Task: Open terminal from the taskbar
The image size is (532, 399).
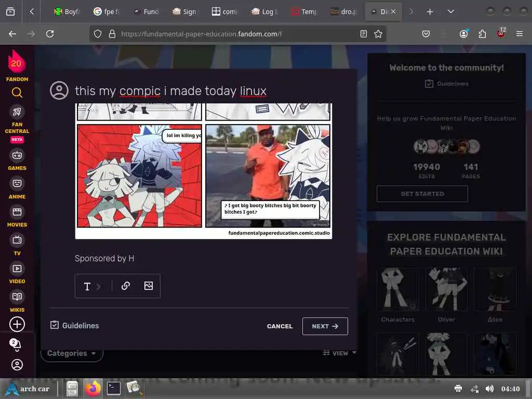Action: [114, 389]
